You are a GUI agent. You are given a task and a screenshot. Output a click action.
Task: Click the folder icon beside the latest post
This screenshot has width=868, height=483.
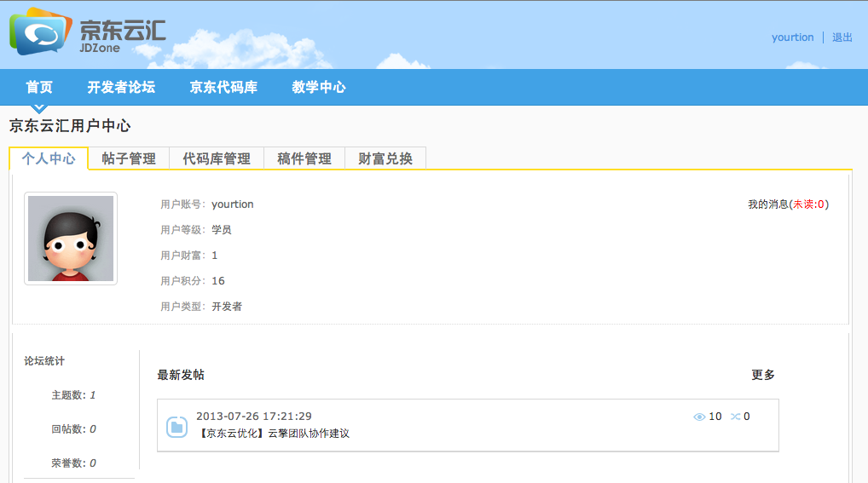(176, 426)
